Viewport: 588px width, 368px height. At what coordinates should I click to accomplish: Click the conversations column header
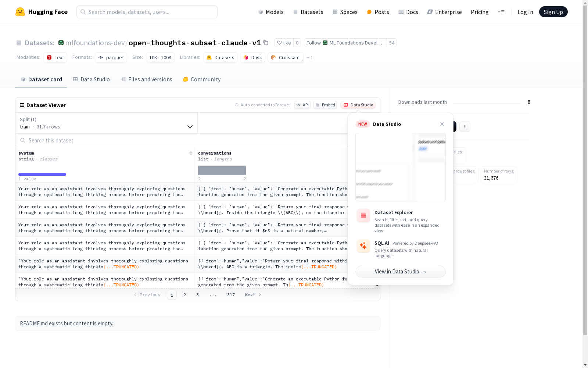pos(215,153)
